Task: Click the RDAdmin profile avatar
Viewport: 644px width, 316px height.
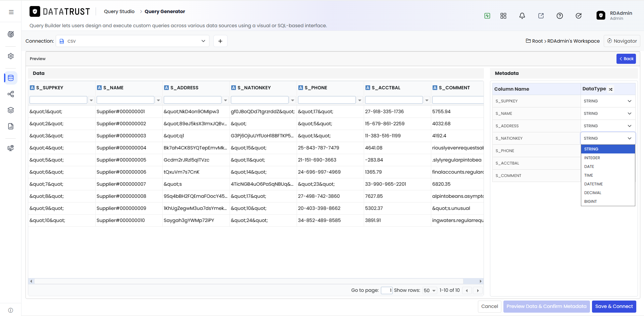Action: [601, 15]
